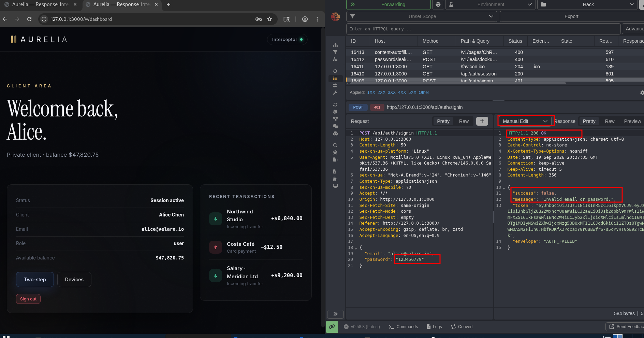Open Sitemap from the Caido sidebar
Screen dimensions: 644x338
[335, 45]
